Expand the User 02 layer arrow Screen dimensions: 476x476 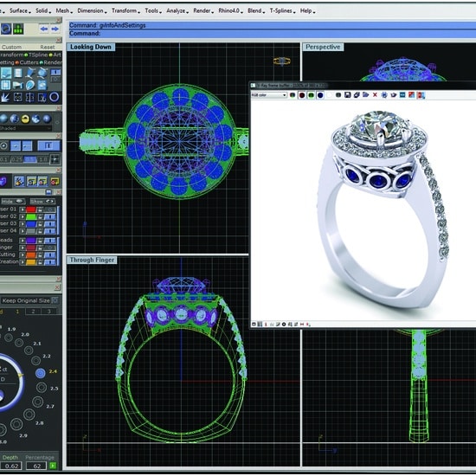(23, 216)
